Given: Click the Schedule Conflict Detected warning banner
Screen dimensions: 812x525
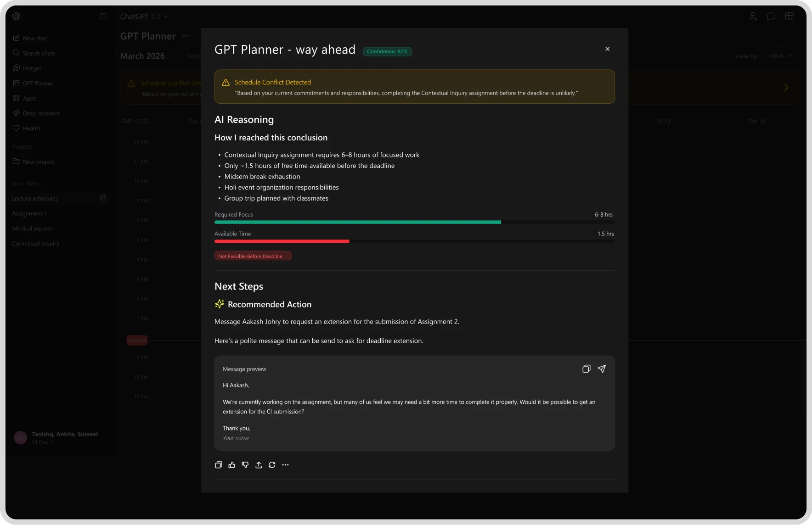Looking at the screenshot, I should pyautogui.click(x=414, y=87).
